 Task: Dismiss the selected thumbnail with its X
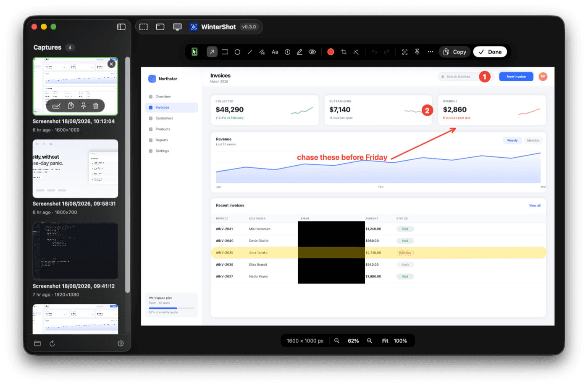tap(111, 64)
